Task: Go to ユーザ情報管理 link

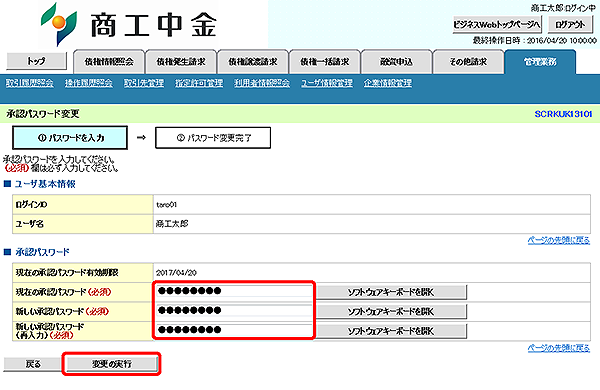Action: point(327,83)
